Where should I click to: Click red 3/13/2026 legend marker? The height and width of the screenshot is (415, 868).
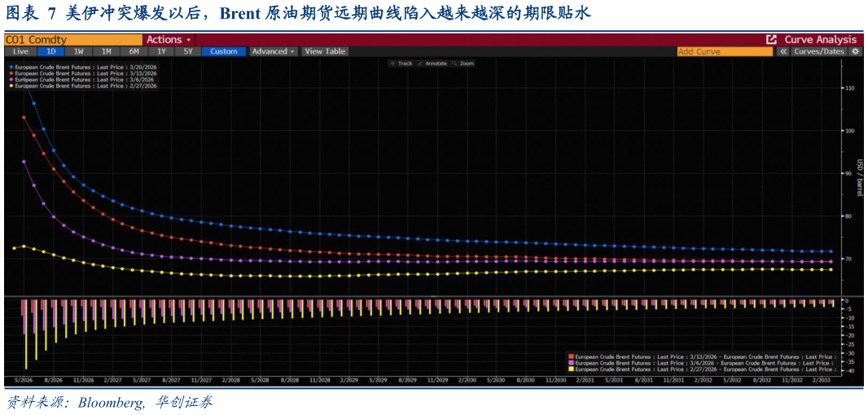(11, 74)
